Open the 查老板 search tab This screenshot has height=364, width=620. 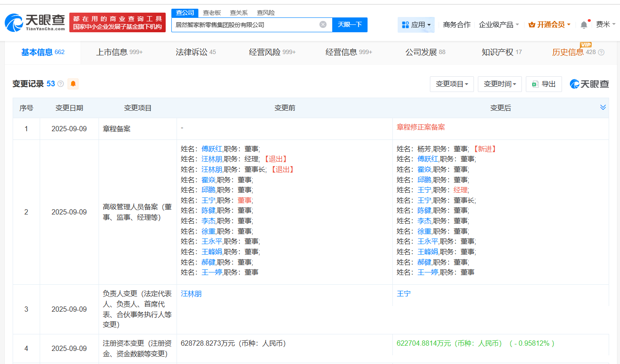[x=212, y=13]
